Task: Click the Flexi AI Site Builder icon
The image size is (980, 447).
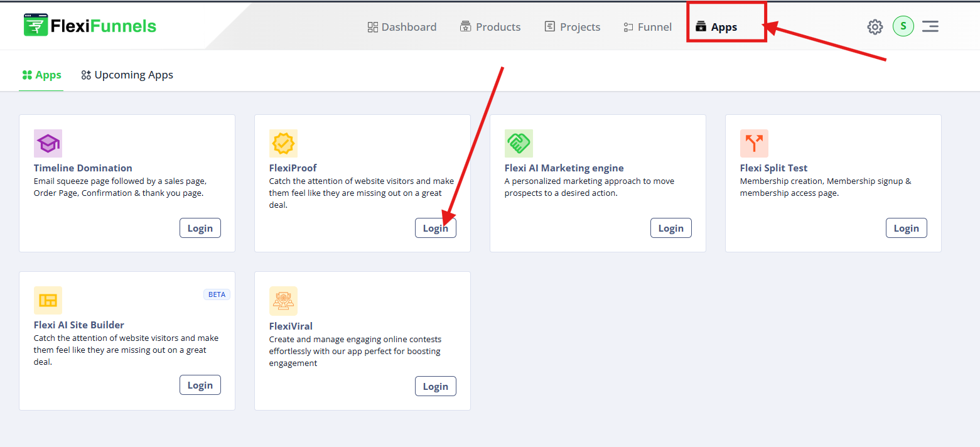Action: (48, 301)
